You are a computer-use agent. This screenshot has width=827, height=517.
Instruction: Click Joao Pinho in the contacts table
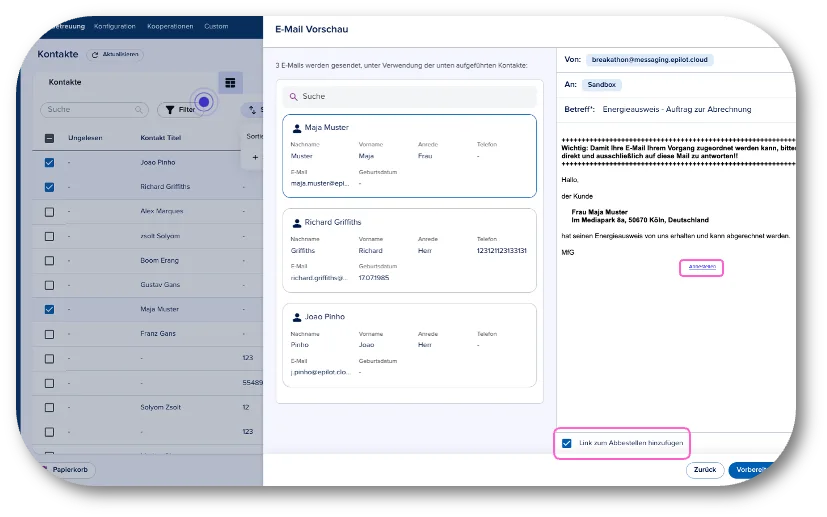pyautogui.click(x=158, y=162)
